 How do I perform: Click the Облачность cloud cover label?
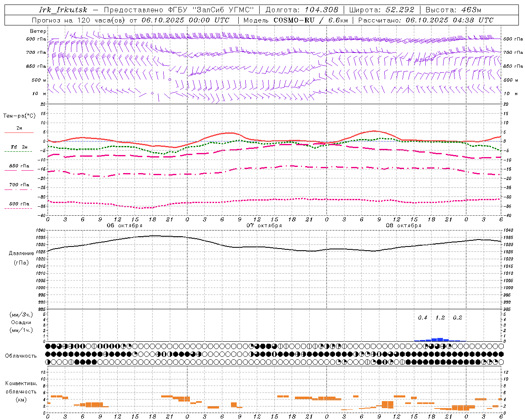point(21,356)
